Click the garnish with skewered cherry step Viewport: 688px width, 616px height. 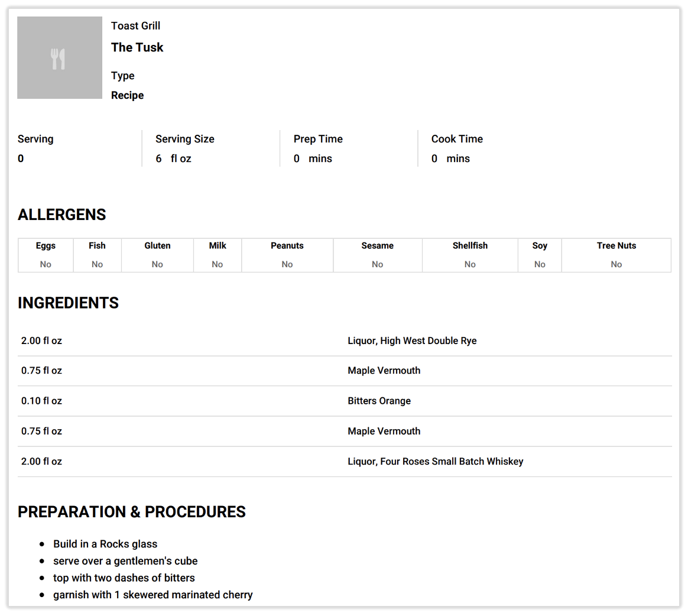point(152,595)
